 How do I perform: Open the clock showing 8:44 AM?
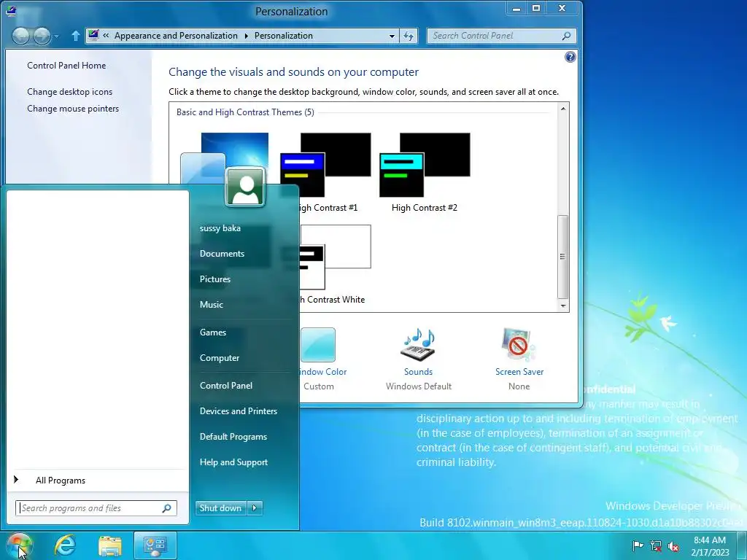(710, 546)
